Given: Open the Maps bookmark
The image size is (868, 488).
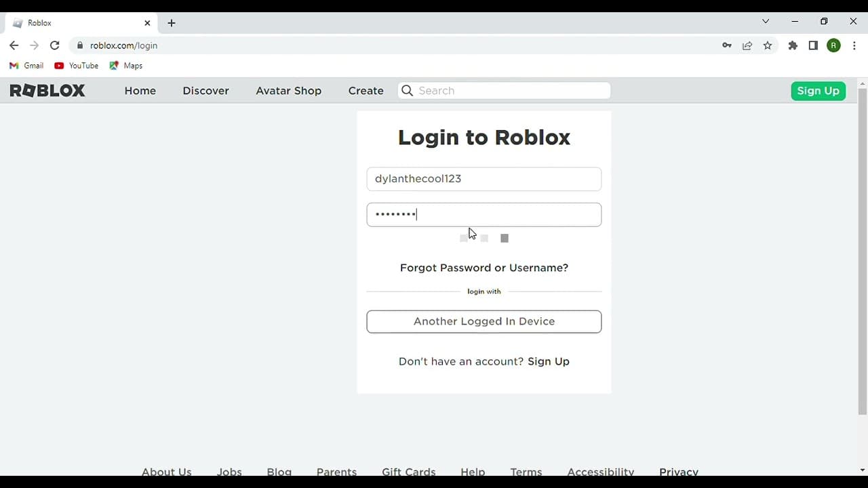Looking at the screenshot, I should point(126,66).
